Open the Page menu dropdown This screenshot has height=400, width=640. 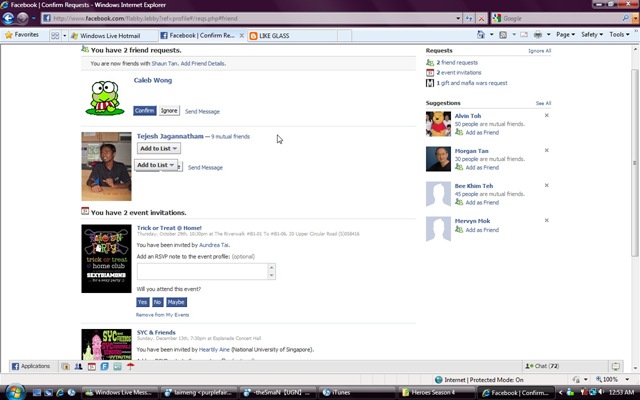565,35
